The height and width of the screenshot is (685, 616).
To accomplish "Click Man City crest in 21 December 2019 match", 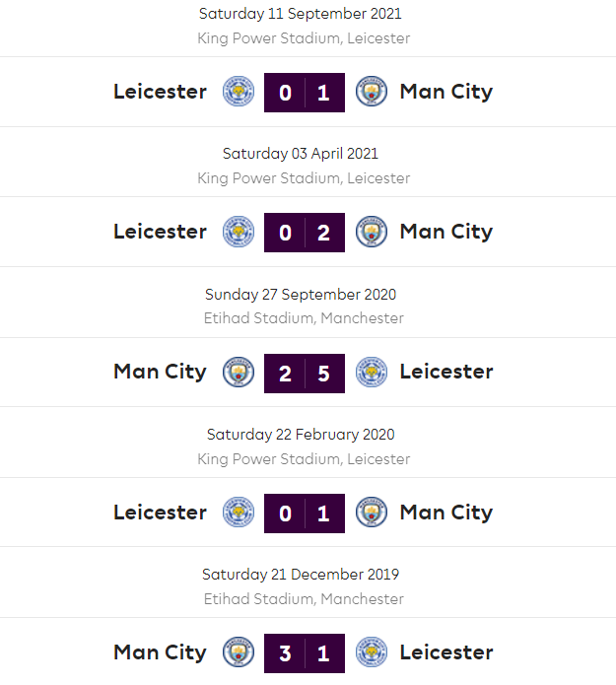I will (x=239, y=652).
